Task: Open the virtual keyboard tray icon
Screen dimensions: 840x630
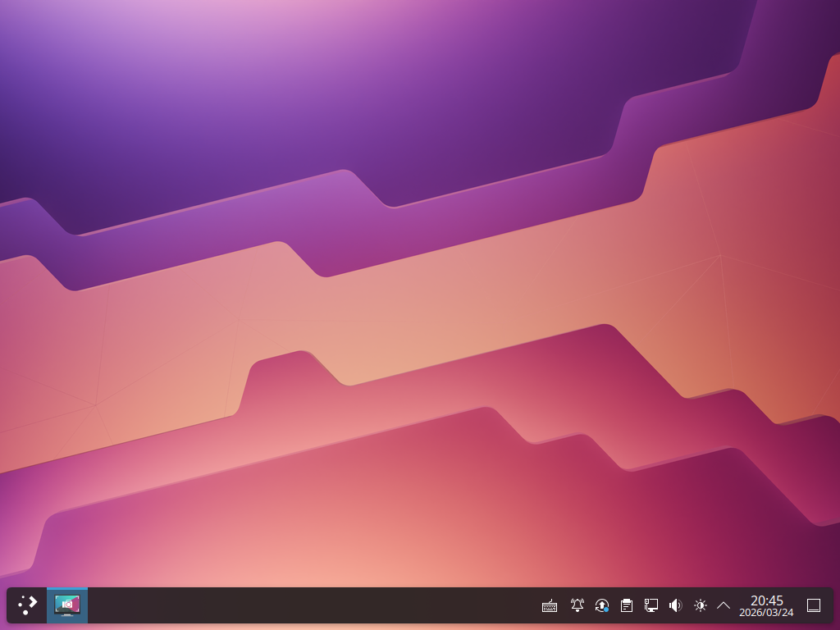Action: 550,606
